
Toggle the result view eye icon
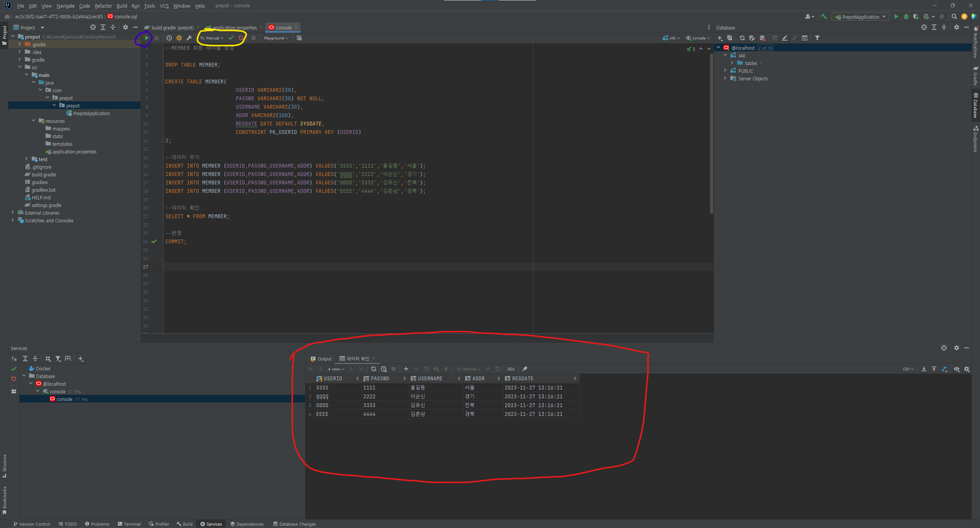pos(957,369)
